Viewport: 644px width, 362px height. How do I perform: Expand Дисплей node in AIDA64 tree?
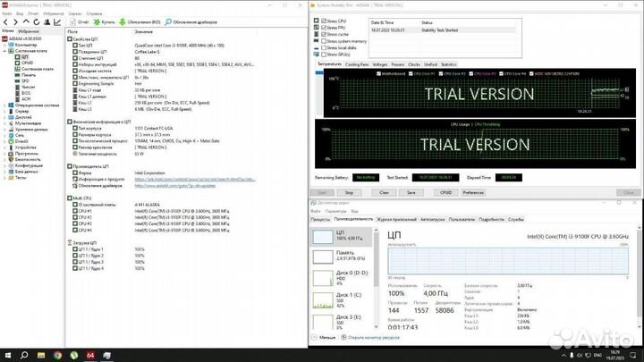click(x=5, y=117)
